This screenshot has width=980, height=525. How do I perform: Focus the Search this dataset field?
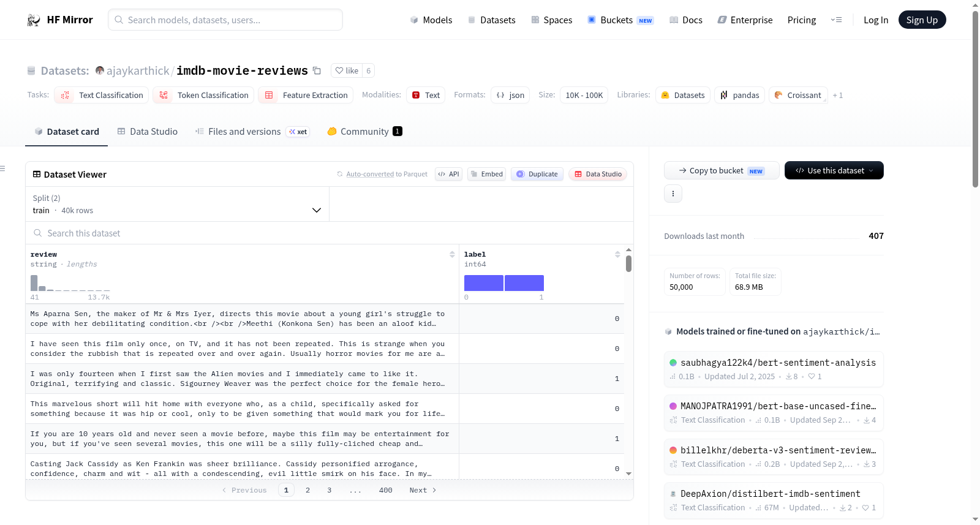coord(330,233)
